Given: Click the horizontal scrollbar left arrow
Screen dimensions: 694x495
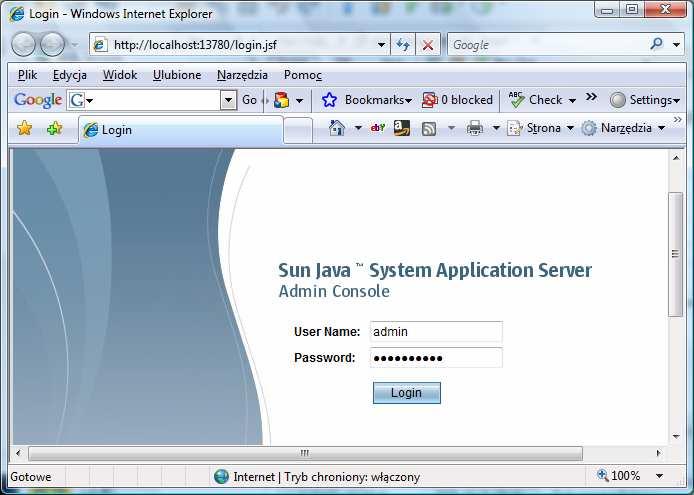Looking at the screenshot, I should point(18,453).
